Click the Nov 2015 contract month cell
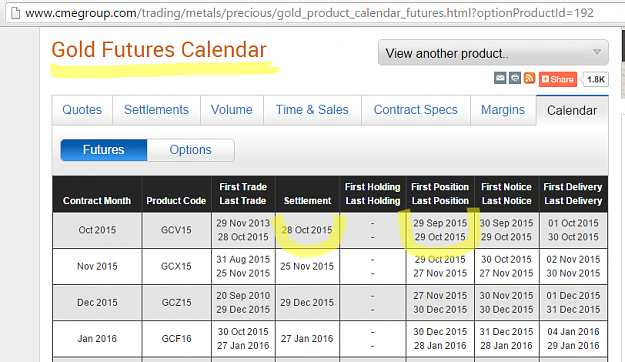Image resolution: width=625 pixels, height=362 pixels. [97, 266]
